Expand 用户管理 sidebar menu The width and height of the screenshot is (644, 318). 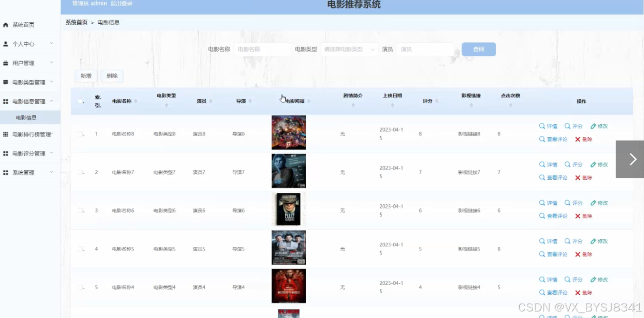tap(51, 62)
